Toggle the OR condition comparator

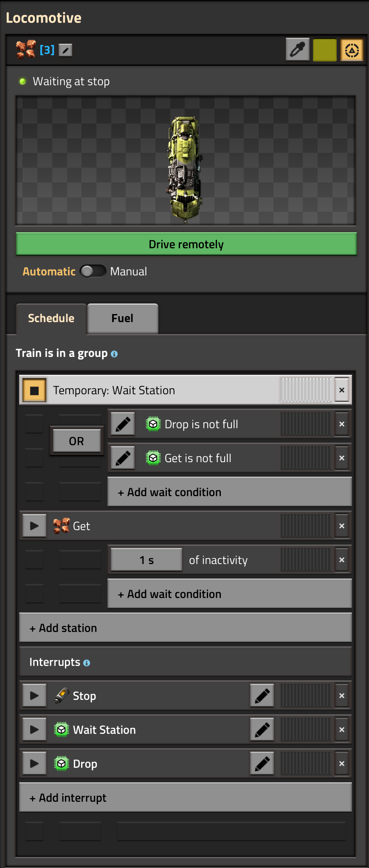pos(76,441)
